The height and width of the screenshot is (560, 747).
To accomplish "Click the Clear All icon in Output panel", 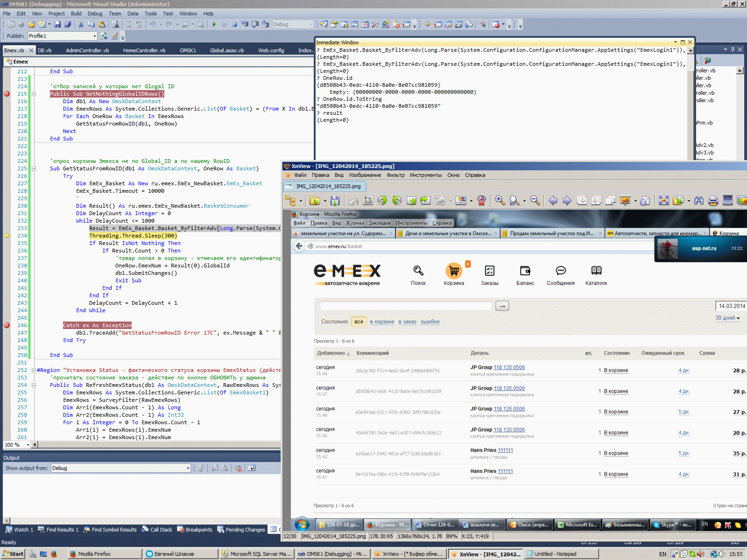I will 239,468.
